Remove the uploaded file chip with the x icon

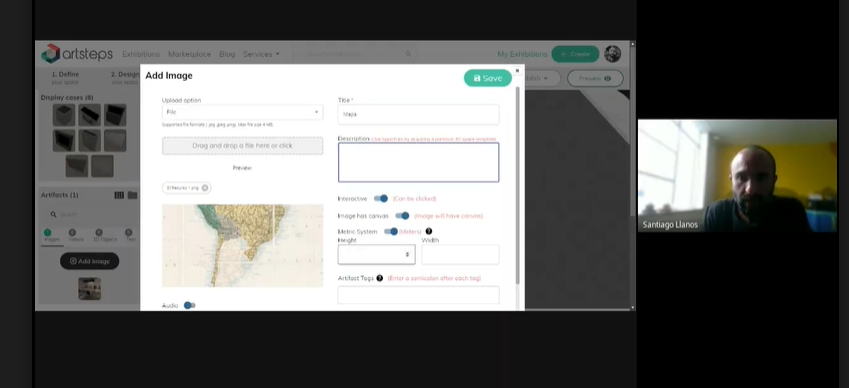point(205,188)
